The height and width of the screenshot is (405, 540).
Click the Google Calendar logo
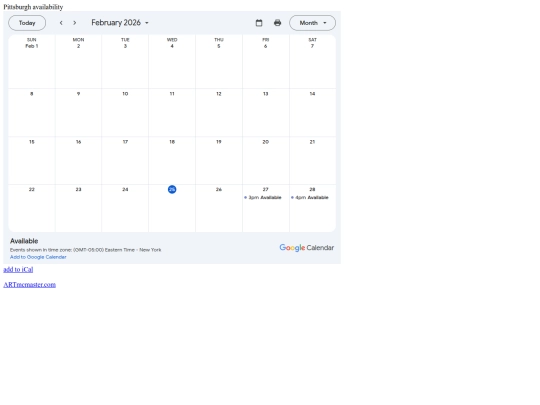click(x=307, y=248)
